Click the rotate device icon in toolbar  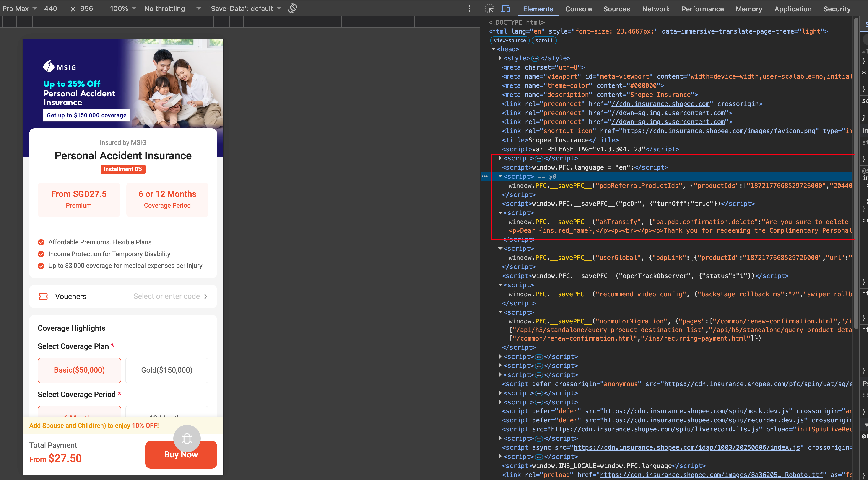click(292, 8)
